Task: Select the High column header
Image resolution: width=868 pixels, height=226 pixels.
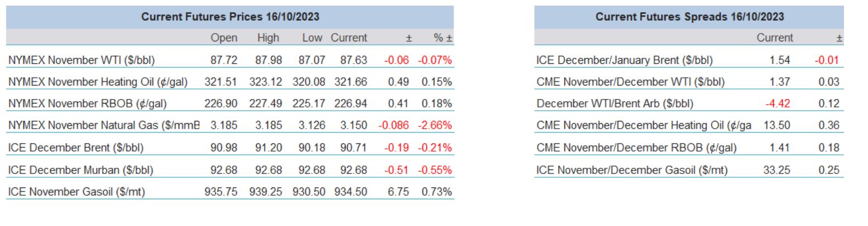Action: click(268, 38)
